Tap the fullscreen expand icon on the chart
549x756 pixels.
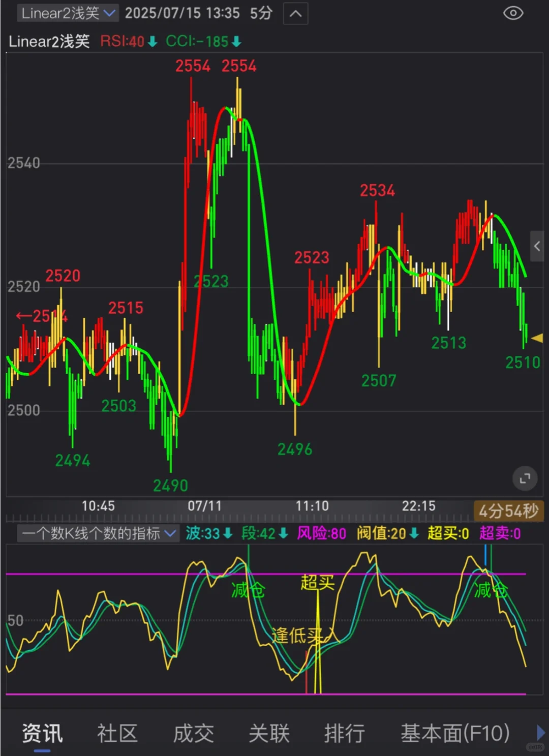[525, 478]
